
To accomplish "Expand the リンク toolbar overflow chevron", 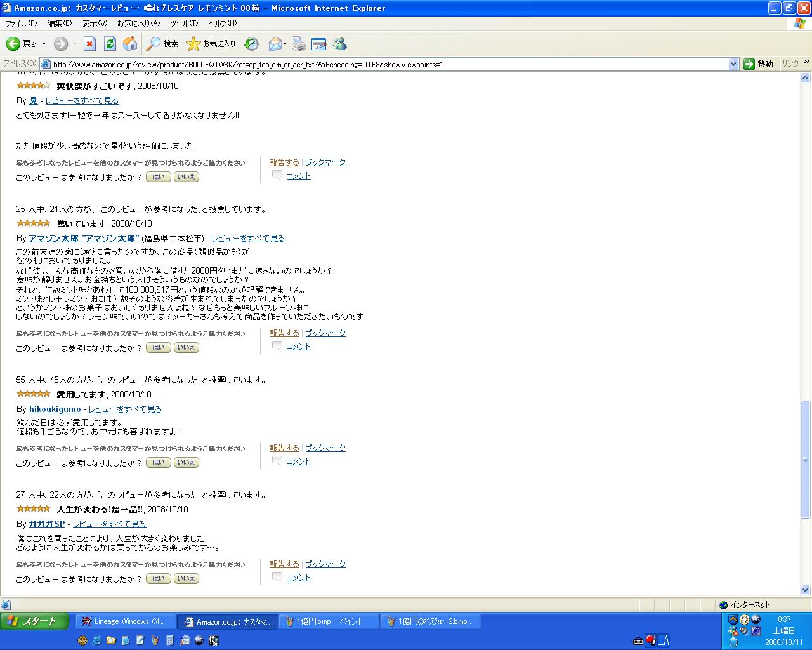I will pyautogui.click(x=806, y=62).
